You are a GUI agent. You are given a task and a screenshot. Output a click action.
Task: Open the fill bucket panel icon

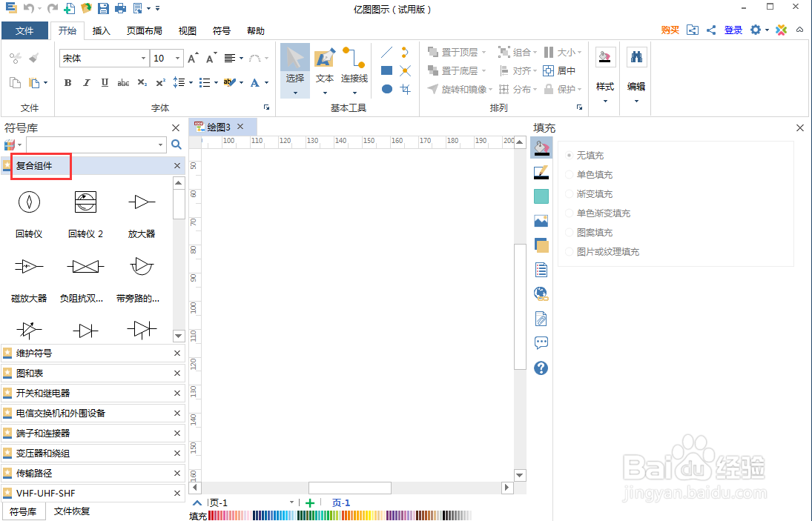pyautogui.click(x=541, y=148)
